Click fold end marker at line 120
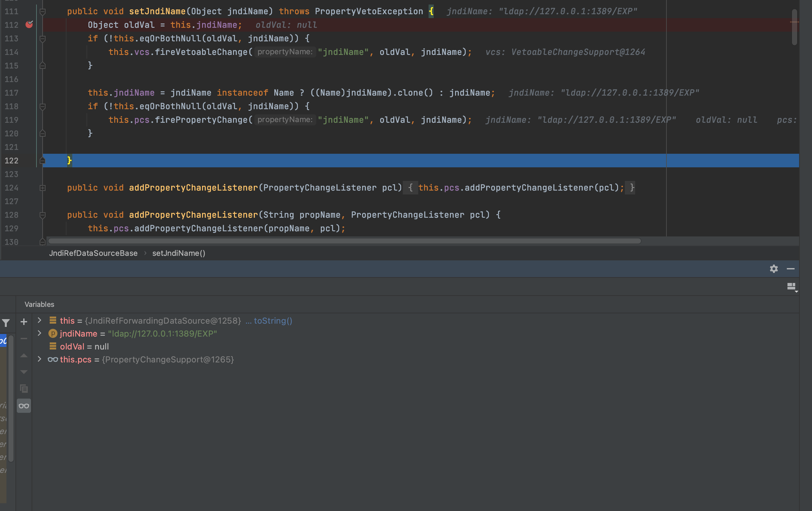Viewport: 812px width, 511px height. pyautogui.click(x=43, y=133)
